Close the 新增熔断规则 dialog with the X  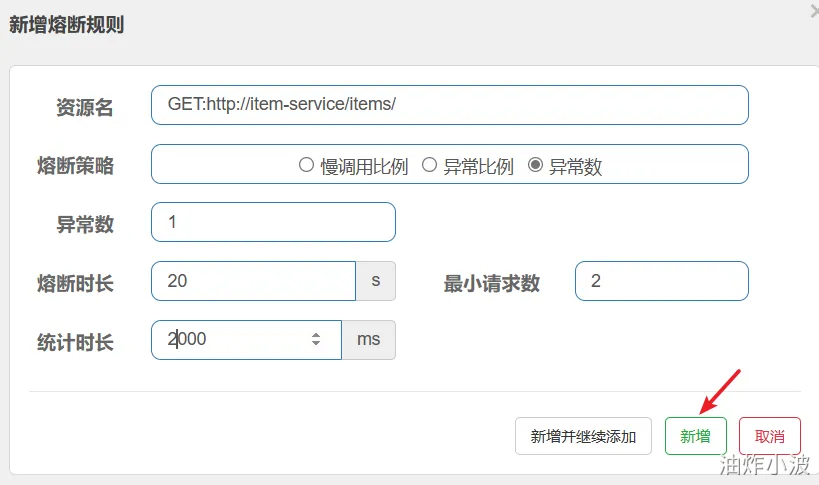(x=814, y=11)
